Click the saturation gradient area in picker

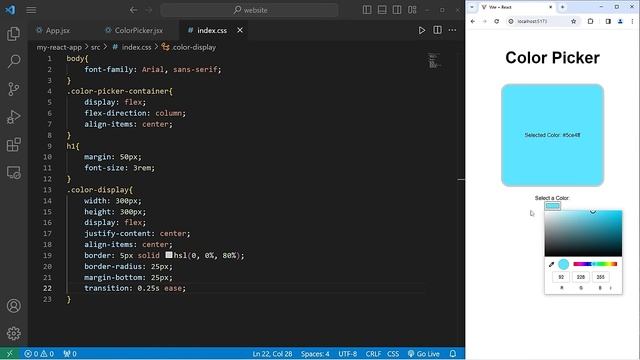[583, 233]
